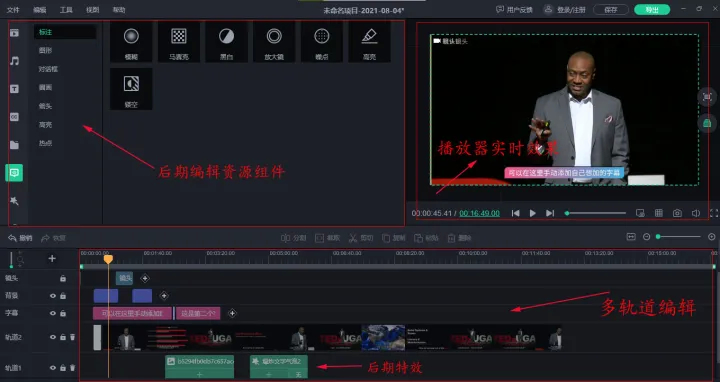Image resolution: width=720 pixels, height=382 pixels.
Task: Toggle the lock on the 字幕 track
Action: pos(63,313)
